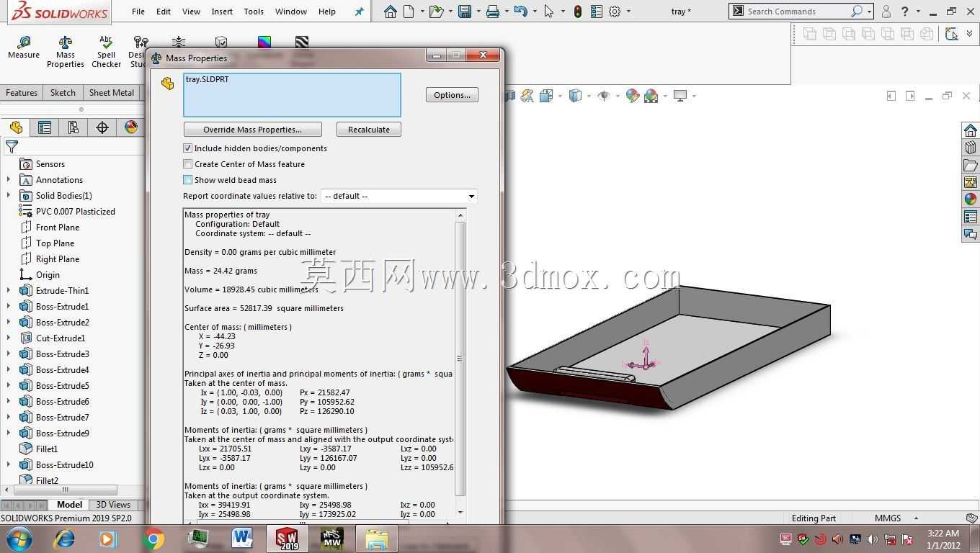The image size is (980, 553).
Task: Open View Settings monitor icon
Action: 680,96
